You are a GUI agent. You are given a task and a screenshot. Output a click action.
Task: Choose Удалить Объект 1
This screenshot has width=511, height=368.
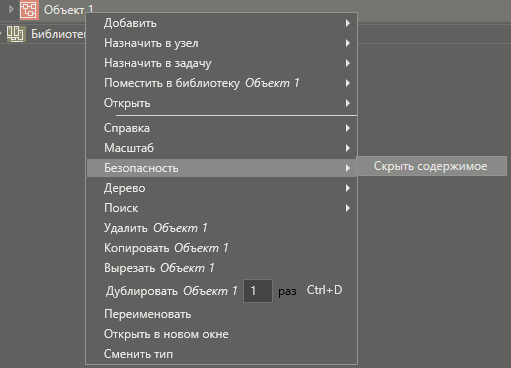tap(222, 228)
